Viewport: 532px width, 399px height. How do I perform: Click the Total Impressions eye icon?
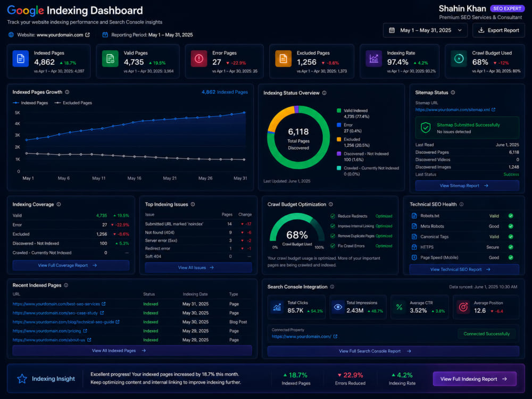point(338,307)
